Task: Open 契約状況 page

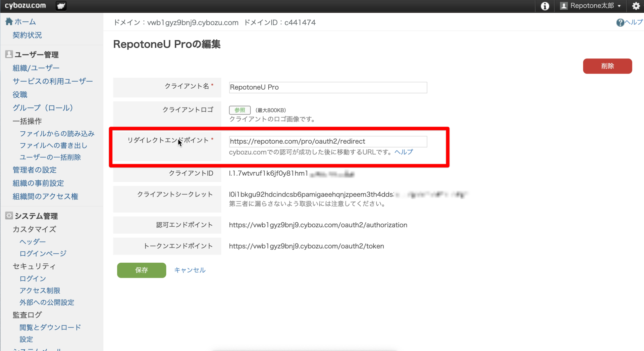Action: 27,35
